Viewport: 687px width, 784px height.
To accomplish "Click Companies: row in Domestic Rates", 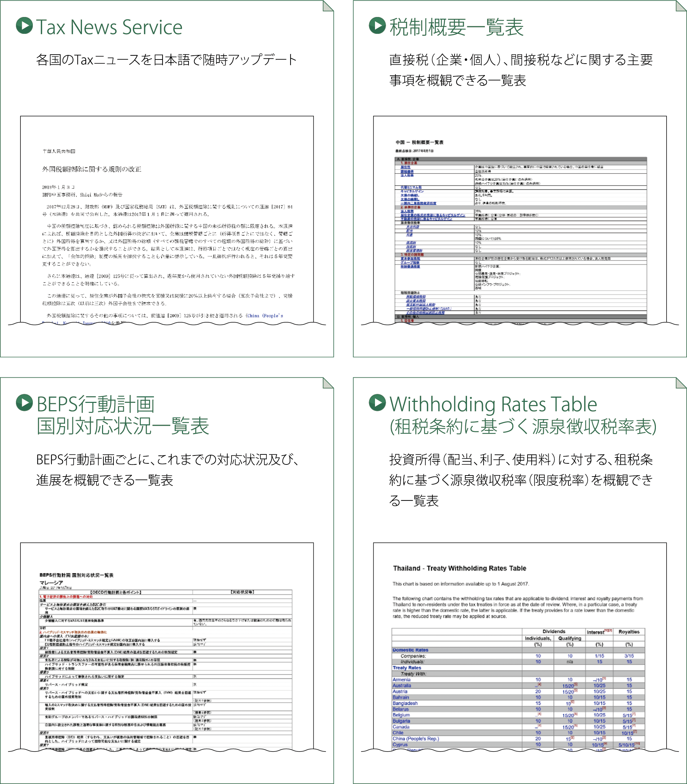I will pyautogui.click(x=413, y=656).
